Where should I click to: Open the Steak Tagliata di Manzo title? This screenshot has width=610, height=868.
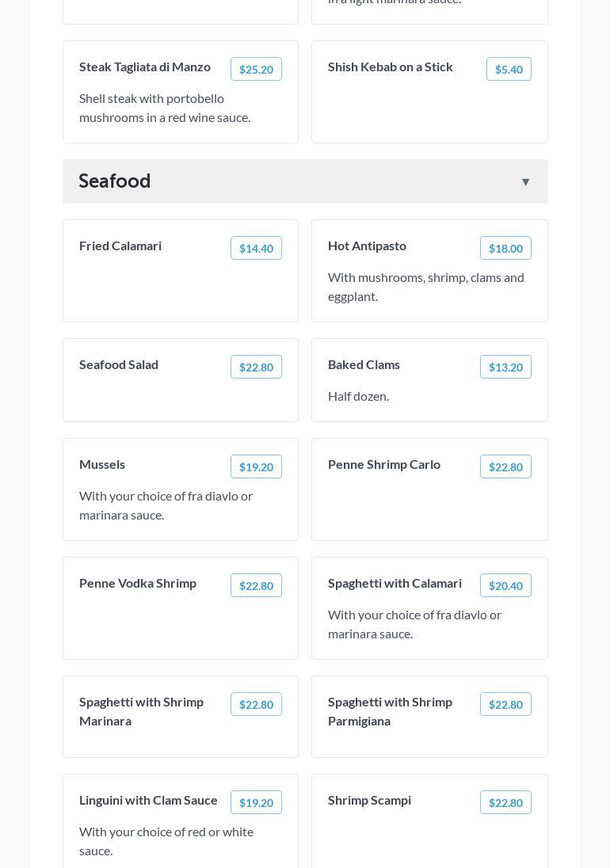145,67
